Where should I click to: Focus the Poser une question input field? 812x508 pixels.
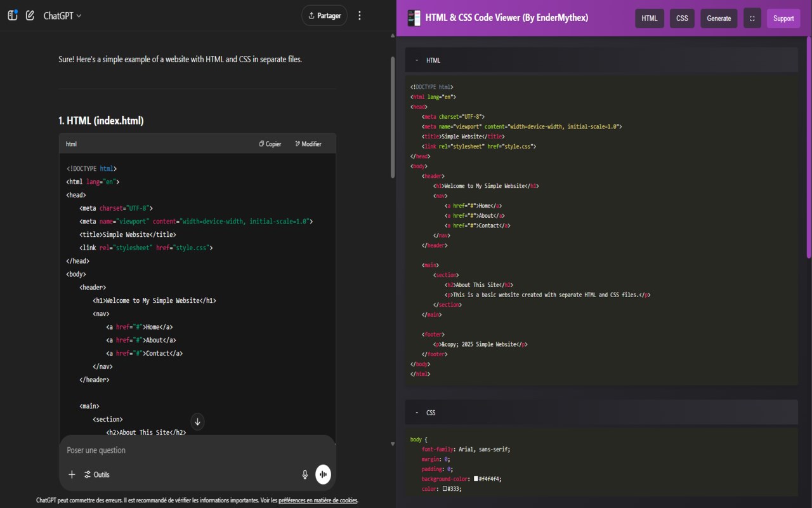(x=197, y=450)
